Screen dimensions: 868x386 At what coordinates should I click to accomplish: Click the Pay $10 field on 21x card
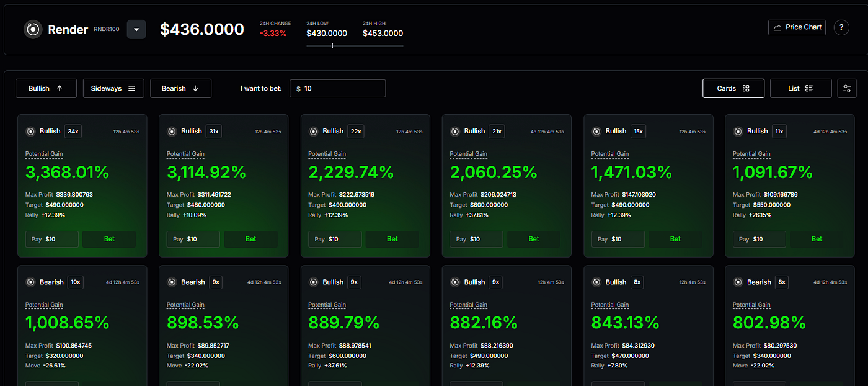coord(476,239)
